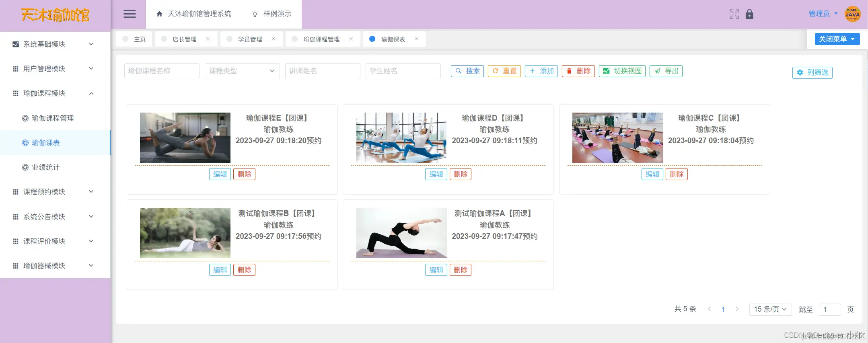Close the 瑜伽课表 tab
Screen dimensions: 868x343
coord(417,39)
